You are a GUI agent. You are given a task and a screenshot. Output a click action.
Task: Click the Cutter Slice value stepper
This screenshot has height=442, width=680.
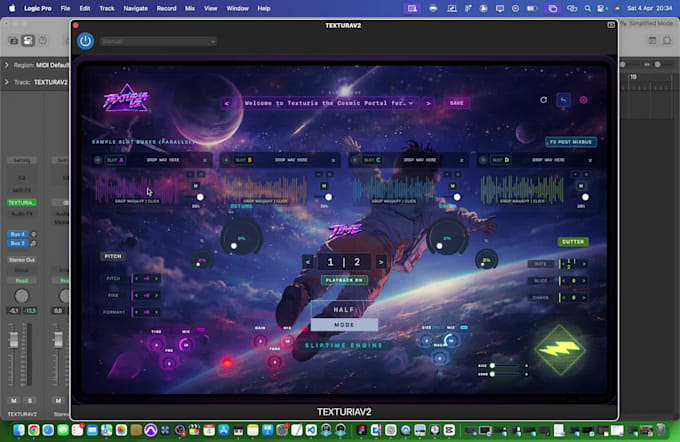(x=573, y=281)
